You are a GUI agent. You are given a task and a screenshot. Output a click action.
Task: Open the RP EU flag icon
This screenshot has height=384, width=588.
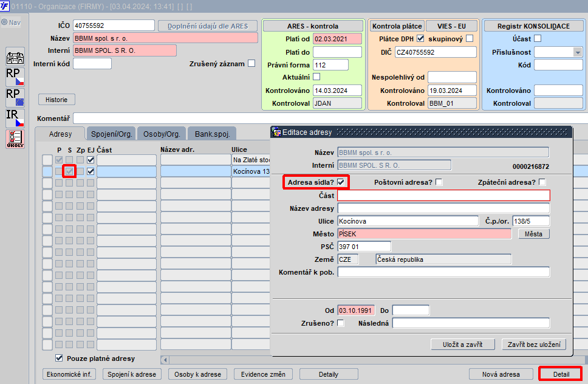pyautogui.click(x=15, y=97)
